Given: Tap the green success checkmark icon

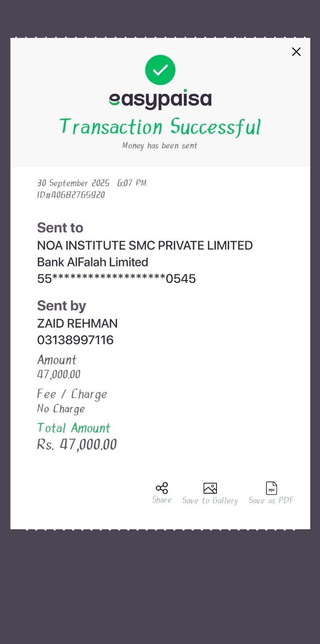Looking at the screenshot, I should coord(160,70).
